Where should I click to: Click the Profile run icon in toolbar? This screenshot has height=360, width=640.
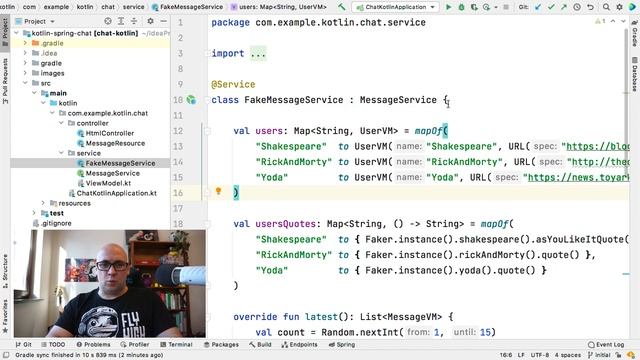click(x=486, y=7)
